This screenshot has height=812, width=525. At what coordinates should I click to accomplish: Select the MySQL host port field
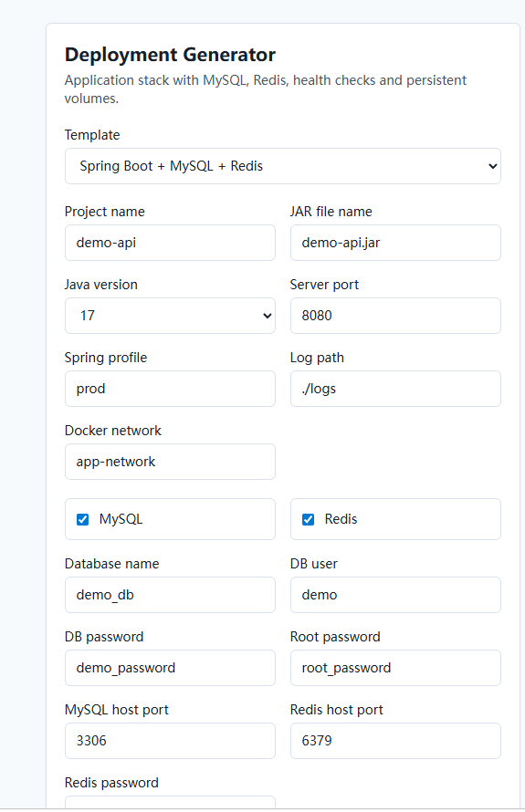pyautogui.click(x=170, y=741)
